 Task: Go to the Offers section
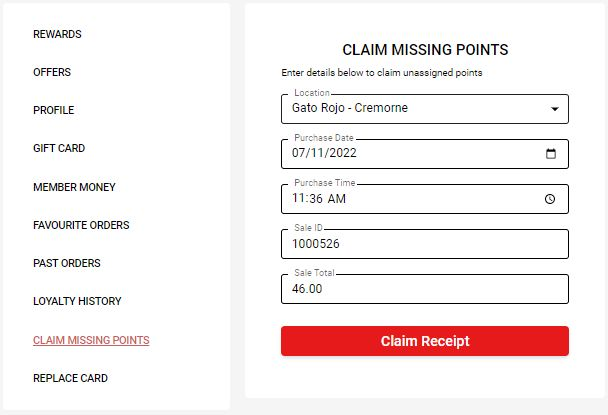click(x=52, y=72)
